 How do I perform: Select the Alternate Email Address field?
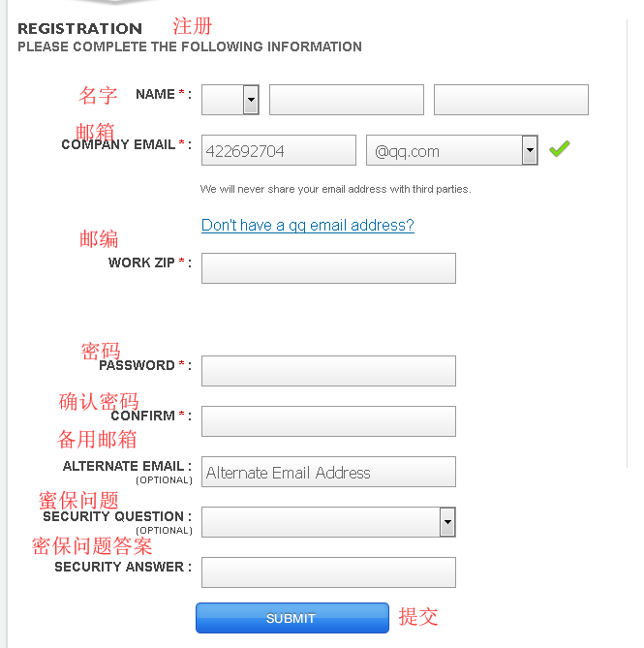click(x=328, y=472)
